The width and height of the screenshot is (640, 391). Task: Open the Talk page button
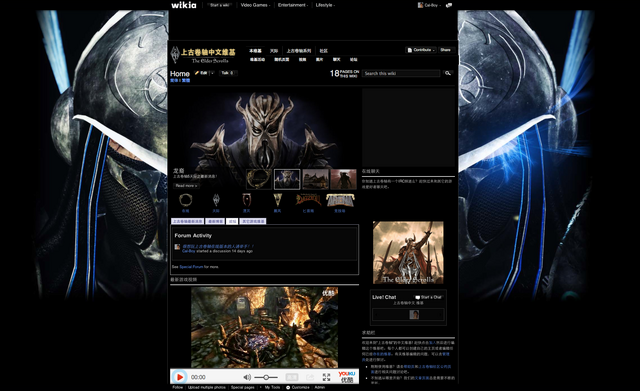[228, 73]
